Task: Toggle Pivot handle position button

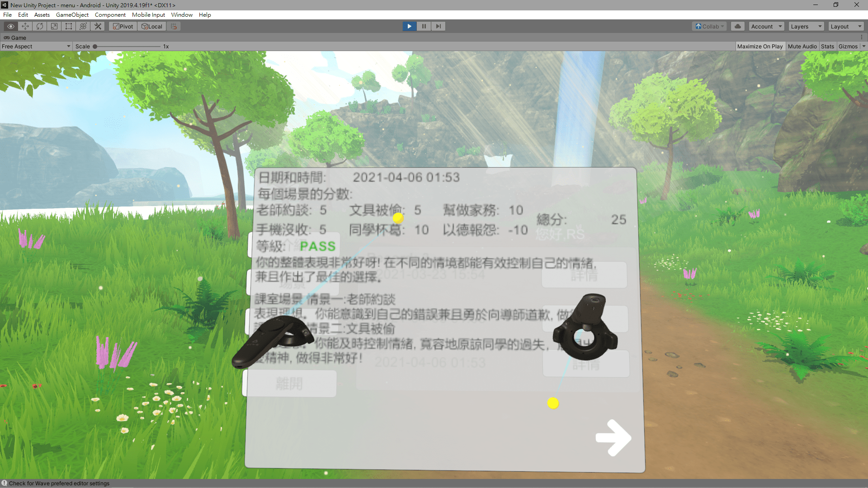Action: click(x=123, y=26)
